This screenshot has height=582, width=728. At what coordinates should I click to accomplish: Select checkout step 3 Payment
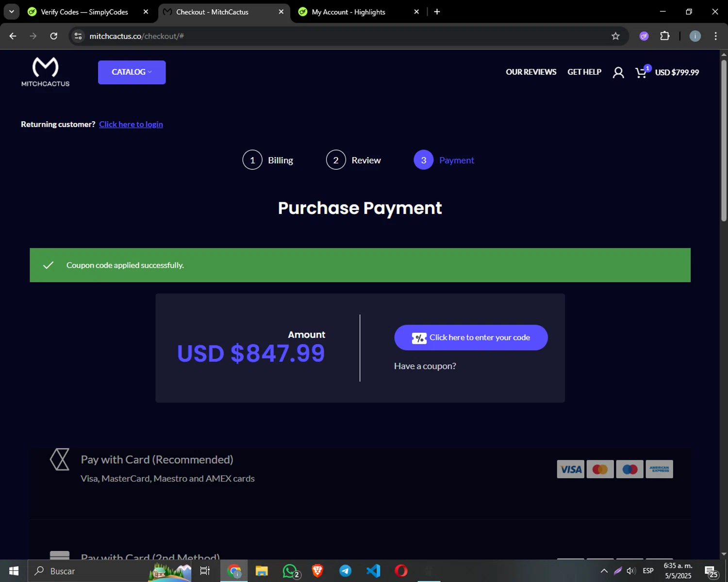[444, 160]
